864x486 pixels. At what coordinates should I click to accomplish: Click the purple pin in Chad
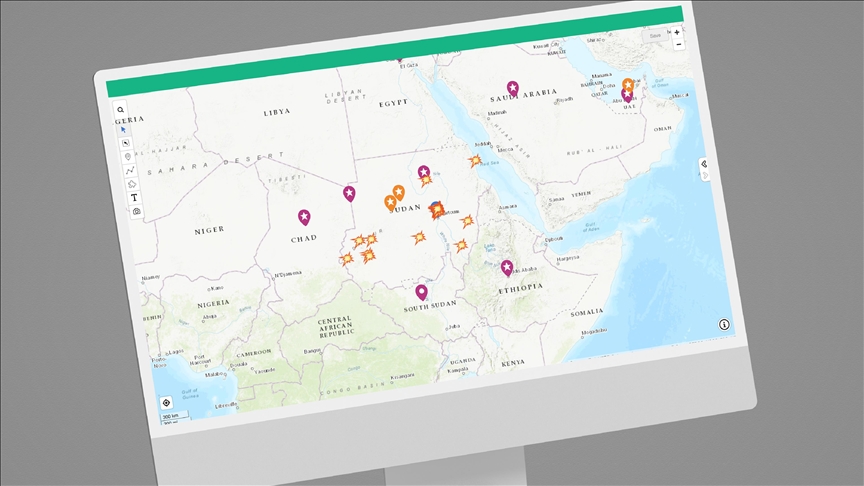[x=304, y=216]
